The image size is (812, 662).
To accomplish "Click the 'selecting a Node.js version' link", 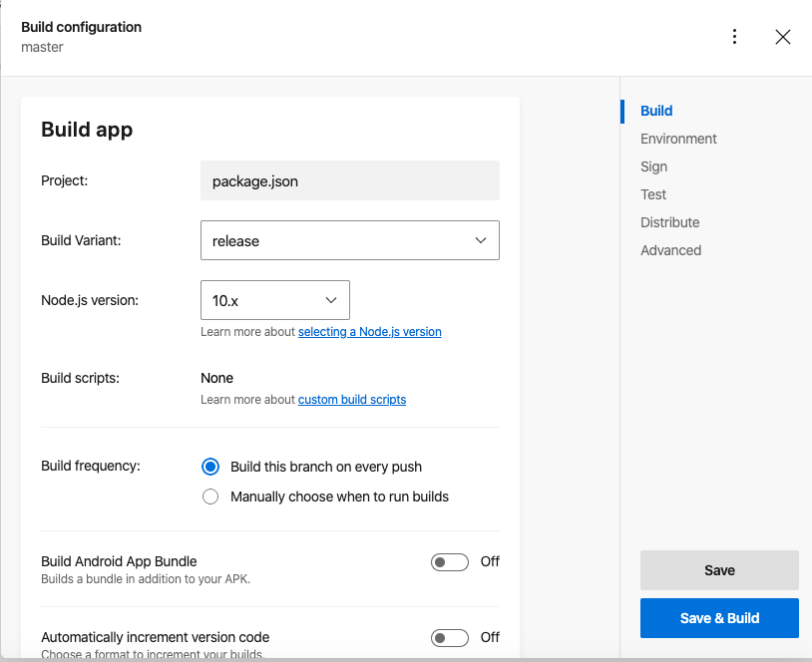I will (x=369, y=331).
